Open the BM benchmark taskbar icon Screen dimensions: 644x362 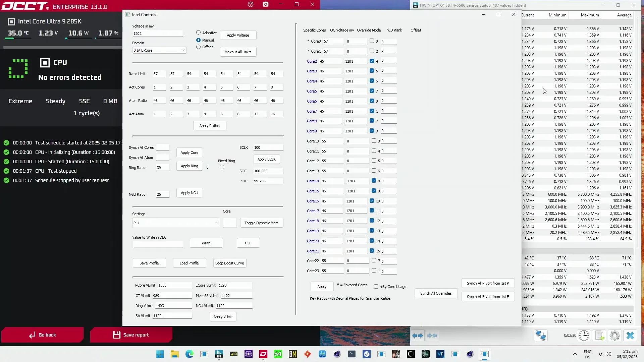tap(293, 354)
